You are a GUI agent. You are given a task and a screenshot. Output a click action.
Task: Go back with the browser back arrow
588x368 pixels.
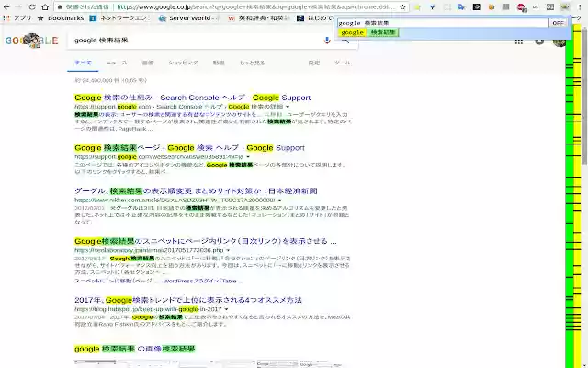coord(6,7)
